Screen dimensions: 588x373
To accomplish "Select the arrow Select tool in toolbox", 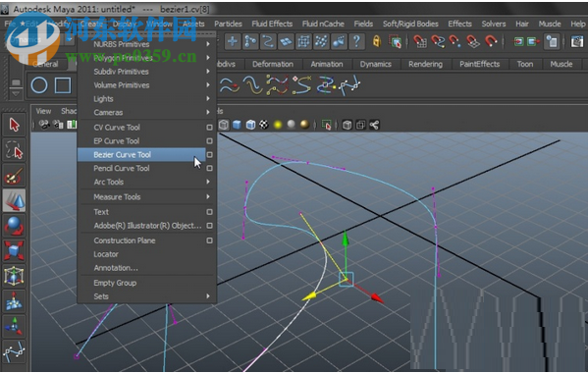I will click(x=15, y=125).
